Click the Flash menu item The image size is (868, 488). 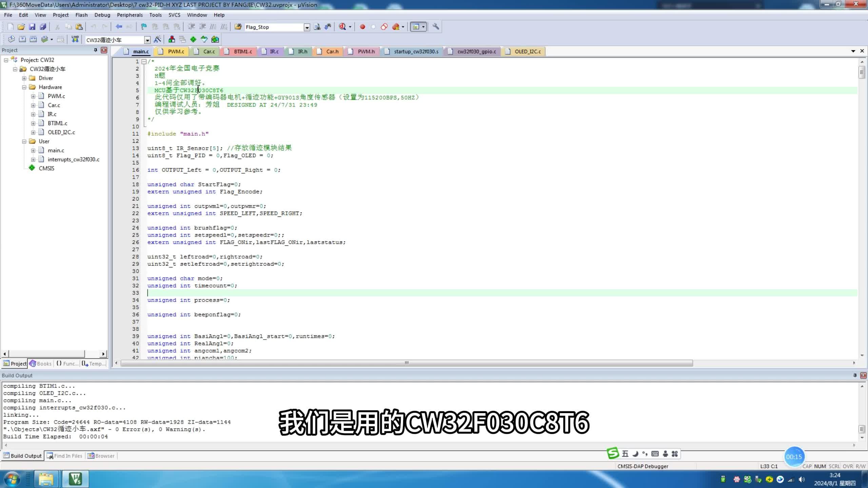coord(82,15)
